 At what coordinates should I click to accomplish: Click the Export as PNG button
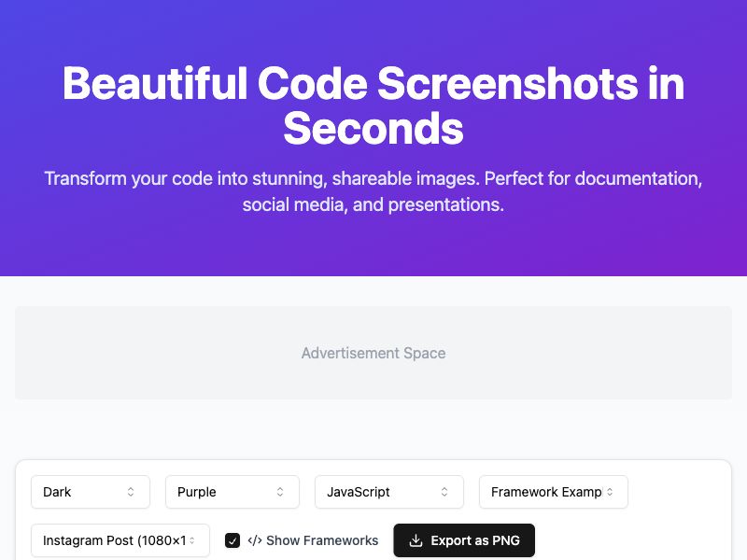coord(464,540)
